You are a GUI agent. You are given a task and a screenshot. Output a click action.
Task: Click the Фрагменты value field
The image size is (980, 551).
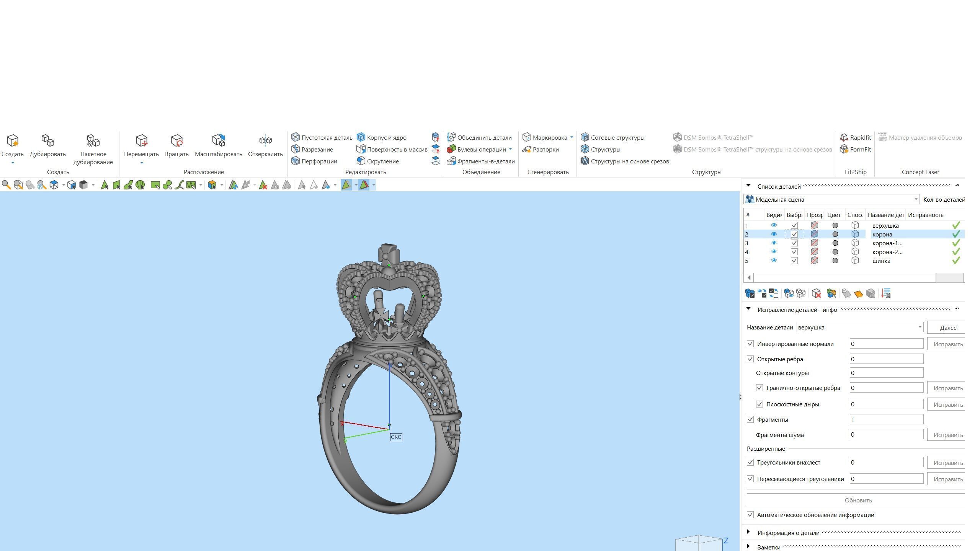(x=887, y=419)
